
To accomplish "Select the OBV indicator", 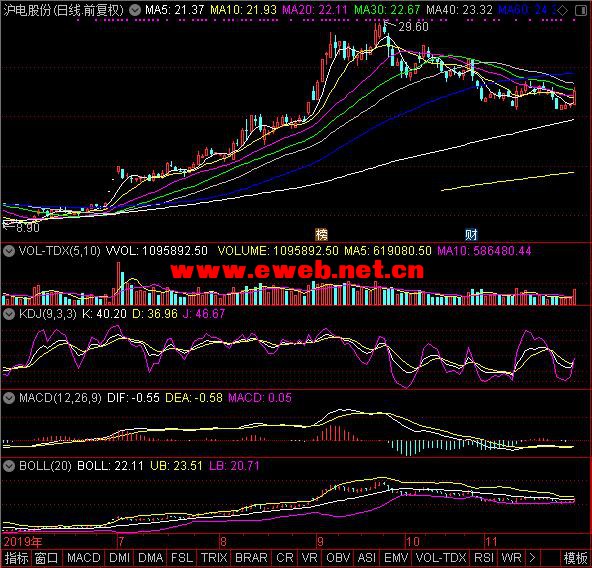I will pyautogui.click(x=338, y=558).
